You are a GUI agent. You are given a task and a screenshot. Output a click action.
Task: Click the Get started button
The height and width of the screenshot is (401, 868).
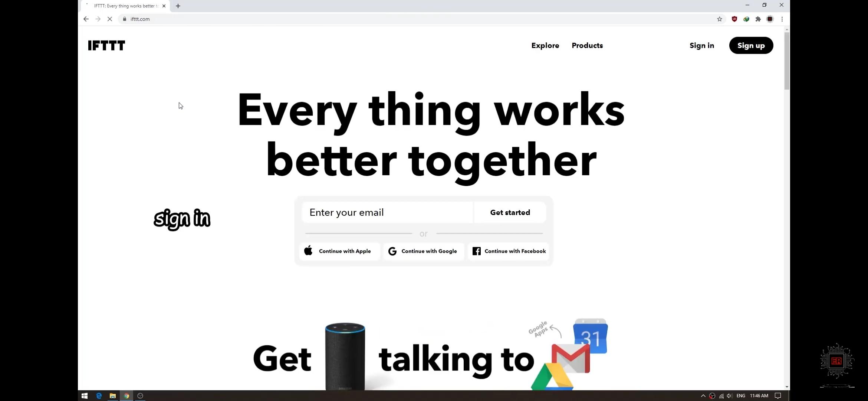510,213
